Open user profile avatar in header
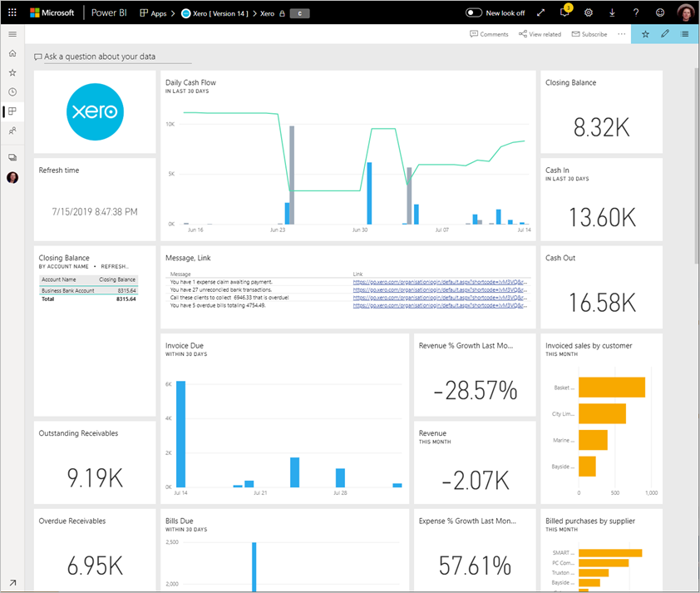 coord(685,12)
